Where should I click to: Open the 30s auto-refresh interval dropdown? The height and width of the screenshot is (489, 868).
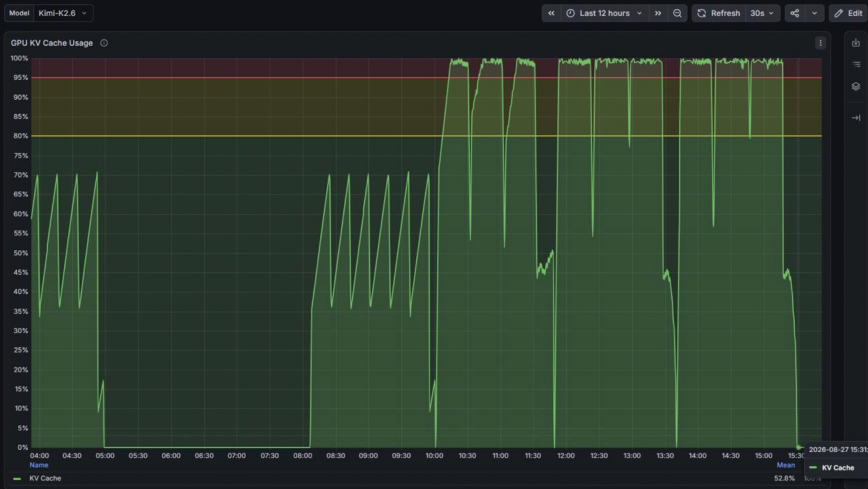(x=762, y=13)
